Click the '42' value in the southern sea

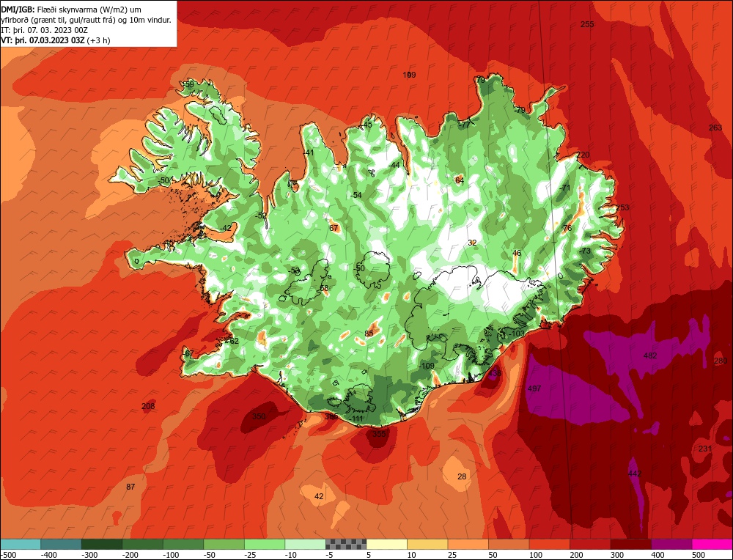pyautogui.click(x=319, y=496)
